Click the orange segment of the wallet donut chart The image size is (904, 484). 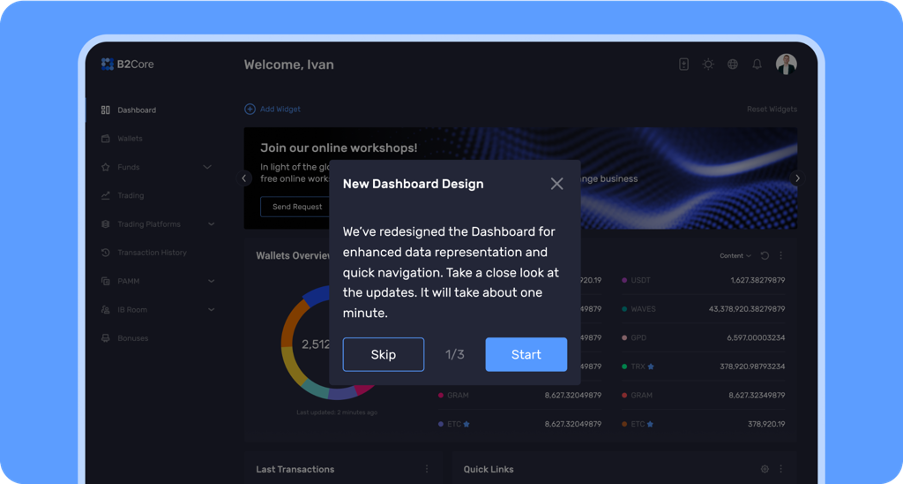290,323
